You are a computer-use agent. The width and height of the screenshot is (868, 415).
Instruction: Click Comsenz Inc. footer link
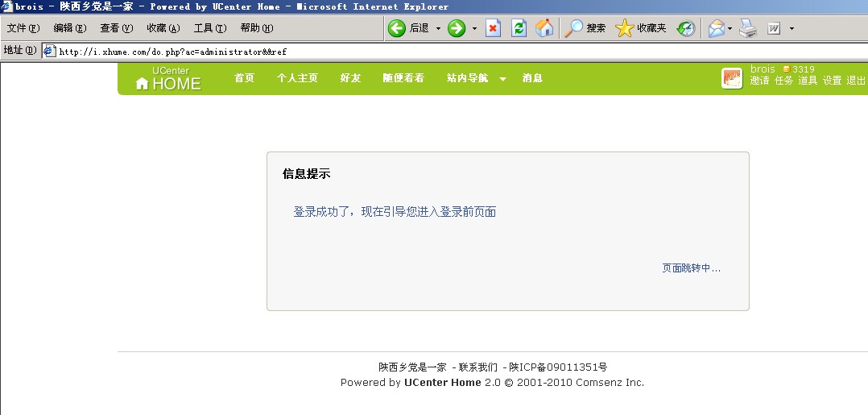pos(610,382)
